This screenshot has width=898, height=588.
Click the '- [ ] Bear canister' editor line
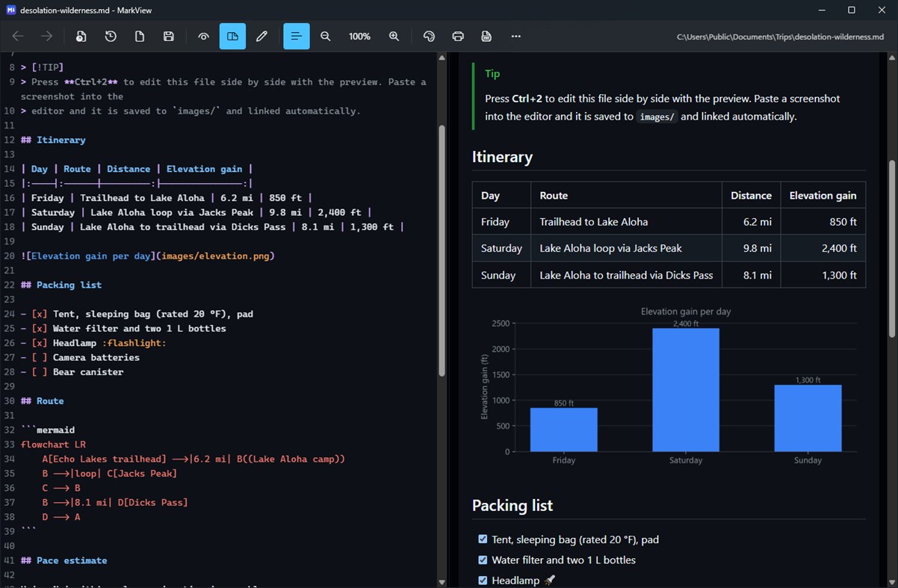72,371
